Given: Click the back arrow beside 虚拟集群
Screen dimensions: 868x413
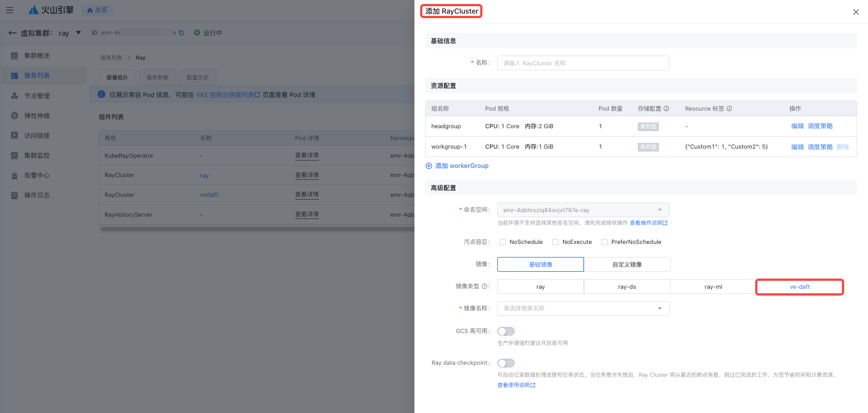Looking at the screenshot, I should coord(12,33).
